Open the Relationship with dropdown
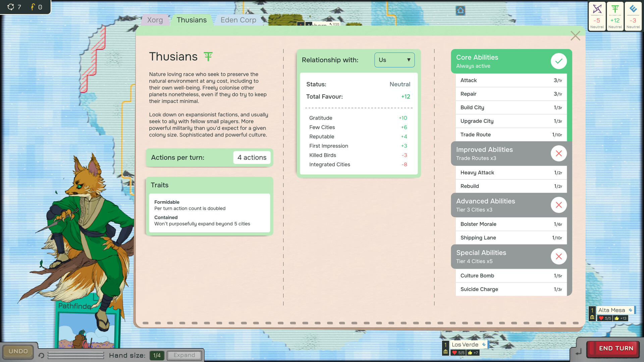This screenshot has height=362, width=644. pyautogui.click(x=394, y=60)
